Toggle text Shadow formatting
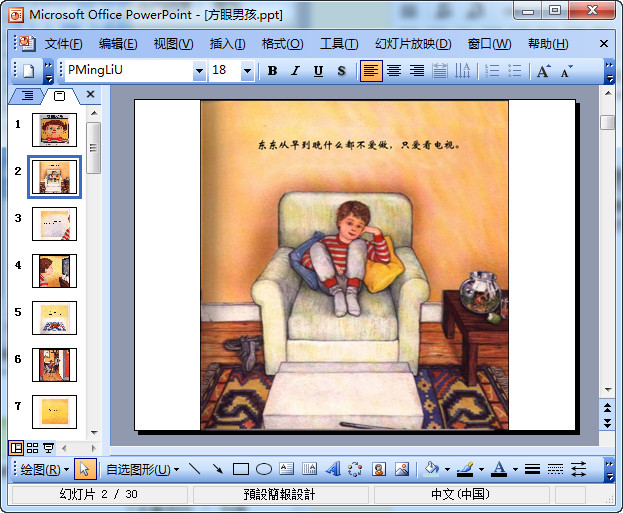The height and width of the screenshot is (513, 623). 341,71
